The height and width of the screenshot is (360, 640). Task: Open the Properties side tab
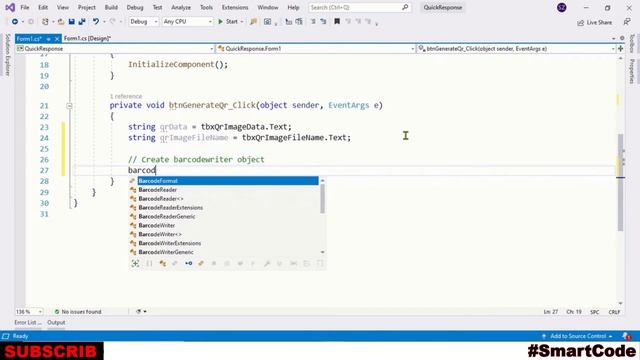pos(632,71)
